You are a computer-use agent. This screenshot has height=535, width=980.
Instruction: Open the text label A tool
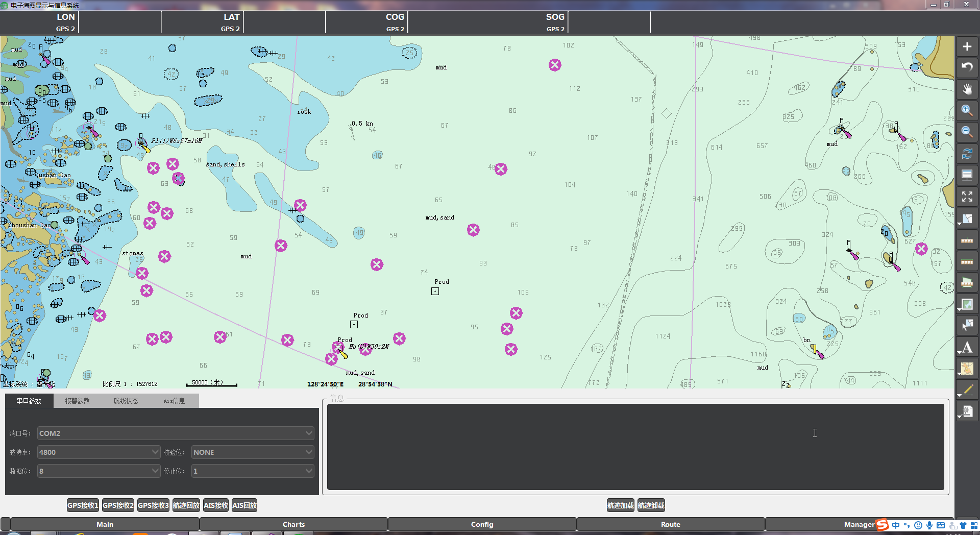pos(967,347)
